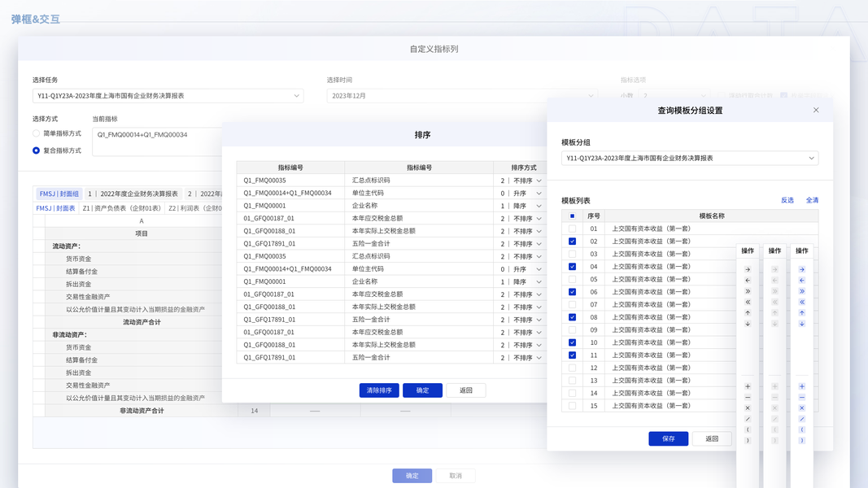The width and height of the screenshot is (868, 488).
Task: Click the 非流动资产: section label
Action: pyautogui.click(x=70, y=335)
